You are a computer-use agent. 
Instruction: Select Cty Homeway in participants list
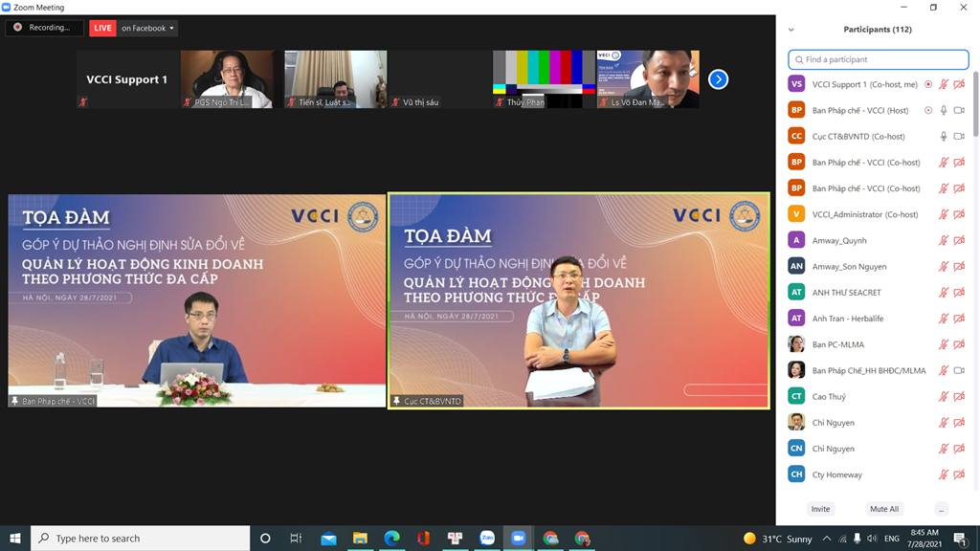(837, 474)
